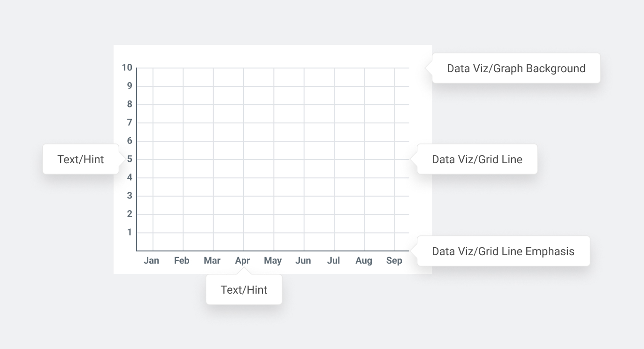
Task: Click the Jan x-axis label
Action: [151, 261]
